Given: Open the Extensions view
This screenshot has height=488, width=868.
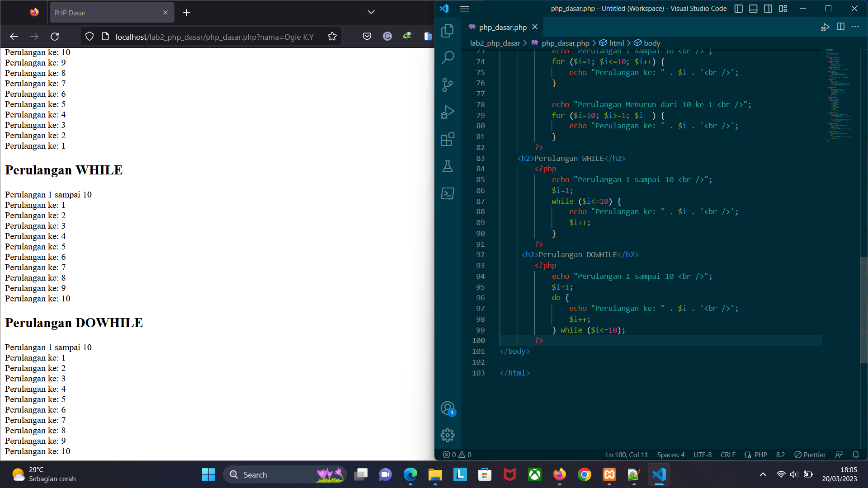Looking at the screenshot, I should 447,139.
